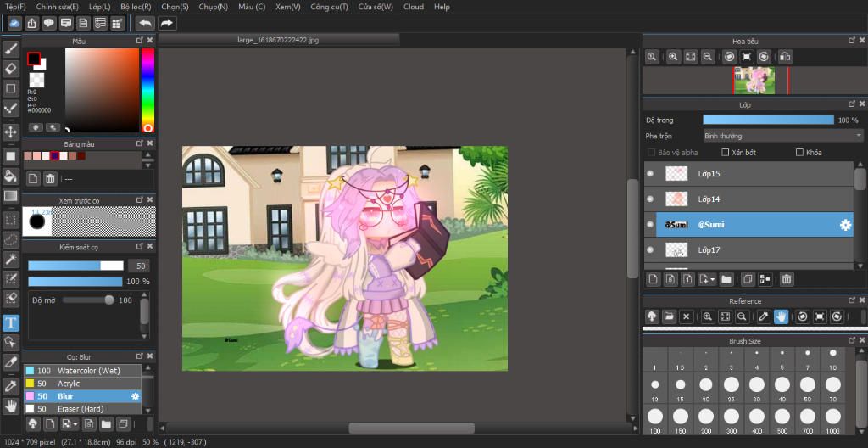The height and width of the screenshot is (448, 868).
Task: Click the export/share icon in top toolbar
Action: tap(31, 23)
